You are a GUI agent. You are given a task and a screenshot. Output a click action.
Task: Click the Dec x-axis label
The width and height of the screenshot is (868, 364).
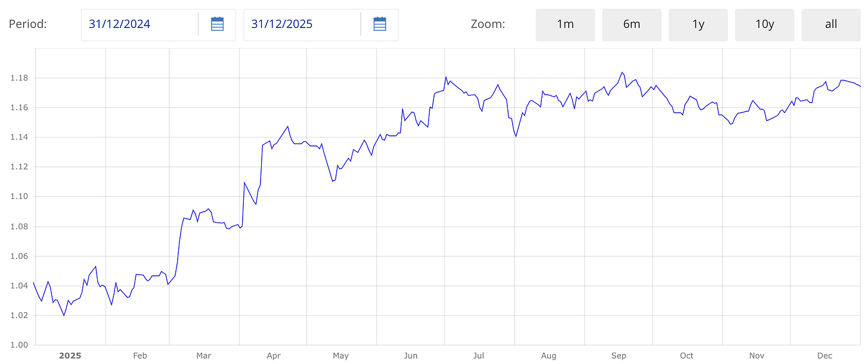824,356
